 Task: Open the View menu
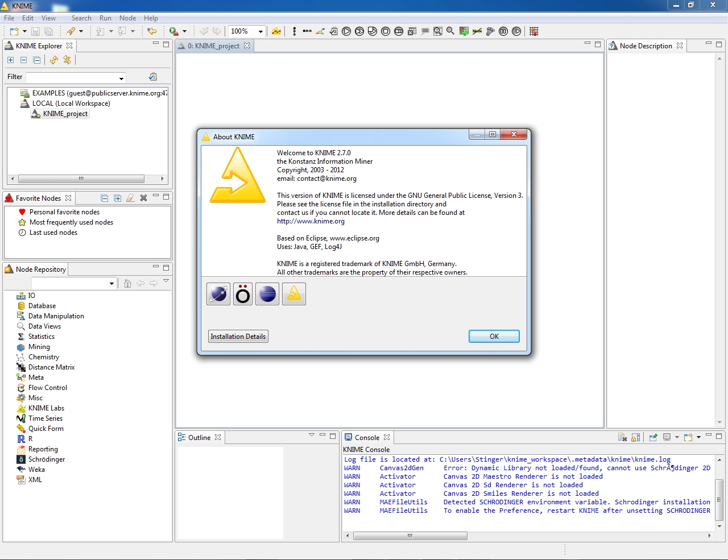point(49,18)
